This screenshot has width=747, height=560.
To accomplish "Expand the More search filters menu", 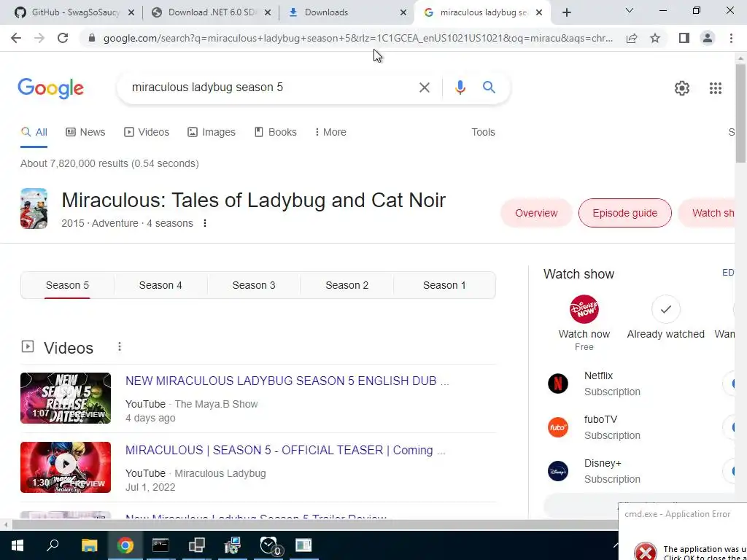I will coord(330,132).
